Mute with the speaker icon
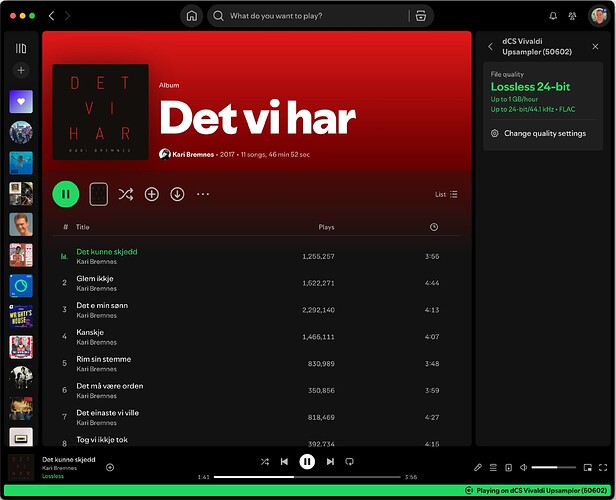Image resolution: width=616 pixels, height=500 pixels. (x=524, y=467)
